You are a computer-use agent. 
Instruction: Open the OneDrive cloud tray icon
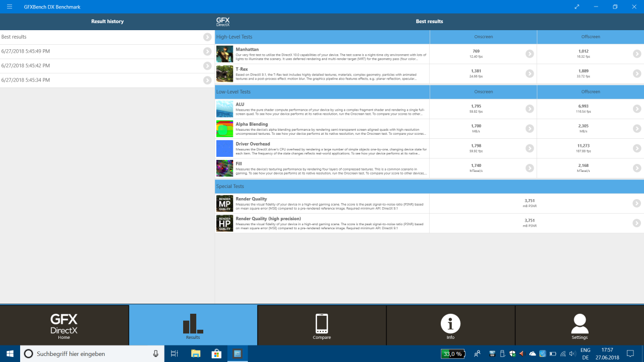[532, 354]
